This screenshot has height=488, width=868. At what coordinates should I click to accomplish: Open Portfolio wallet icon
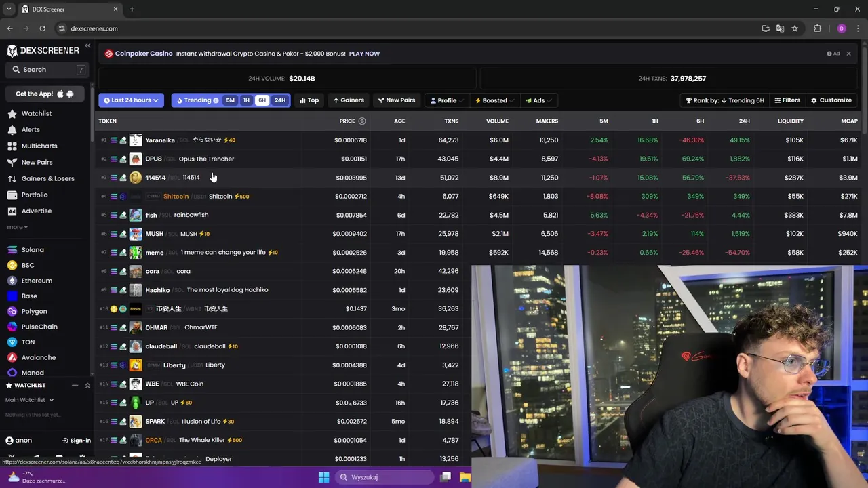(x=12, y=195)
